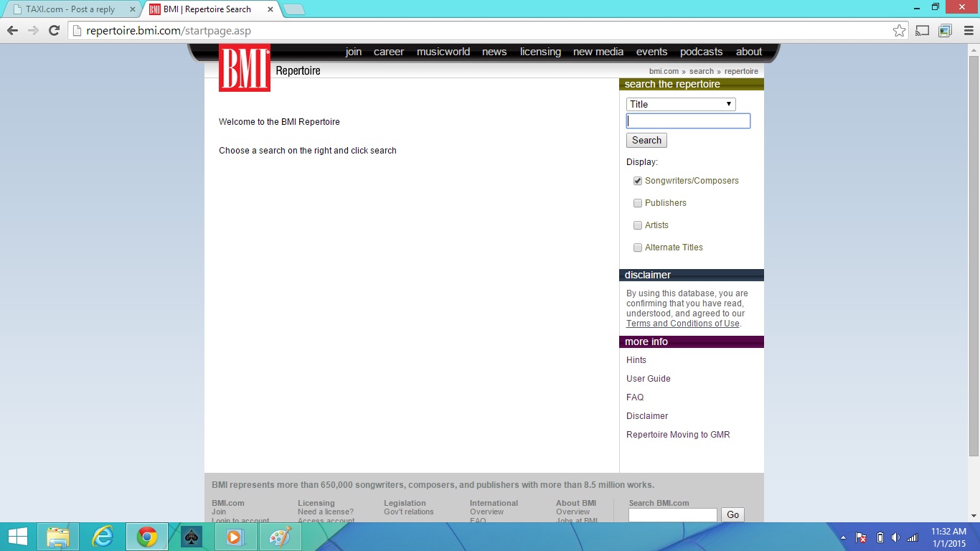
Task: Click the BMI logo
Action: click(245, 68)
